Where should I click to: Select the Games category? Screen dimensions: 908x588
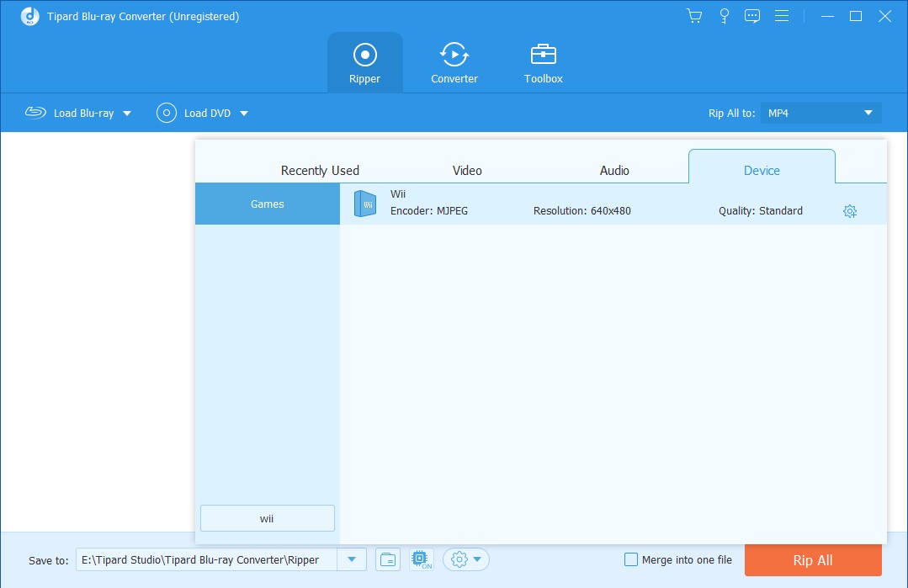pyautogui.click(x=268, y=204)
